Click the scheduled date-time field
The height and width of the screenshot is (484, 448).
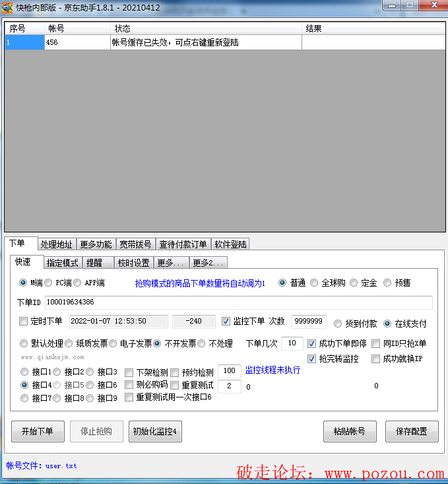click(119, 322)
